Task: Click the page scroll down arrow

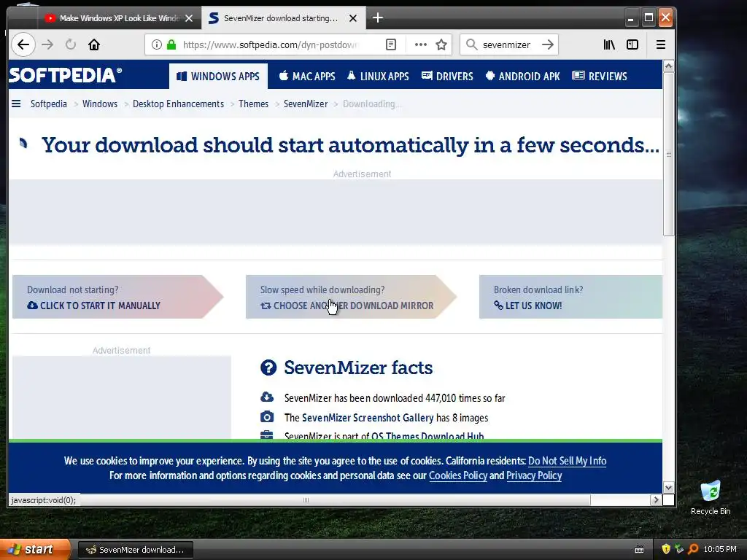Action: coord(669,488)
